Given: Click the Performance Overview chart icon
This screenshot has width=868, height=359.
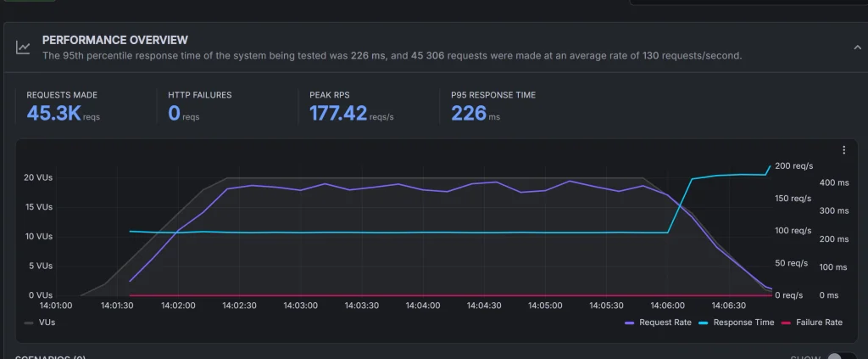Looking at the screenshot, I should pos(23,48).
